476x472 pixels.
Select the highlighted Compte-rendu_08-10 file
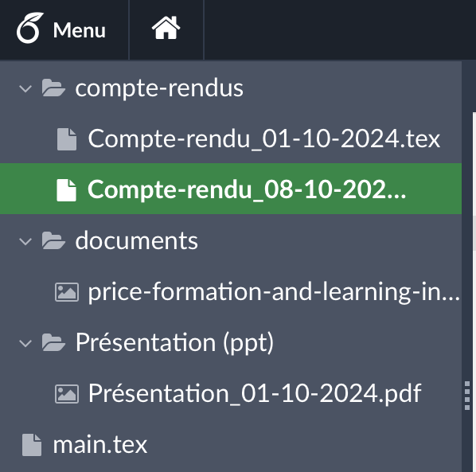click(x=231, y=189)
